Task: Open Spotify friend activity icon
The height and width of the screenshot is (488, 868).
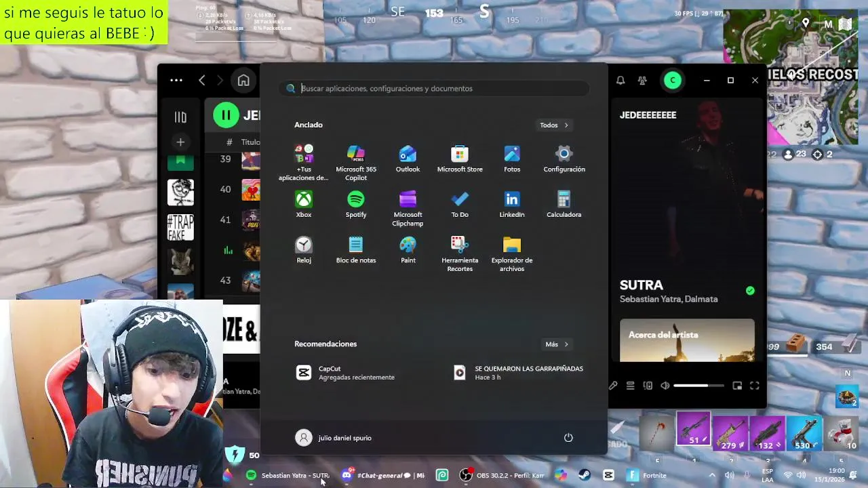Action: click(642, 81)
